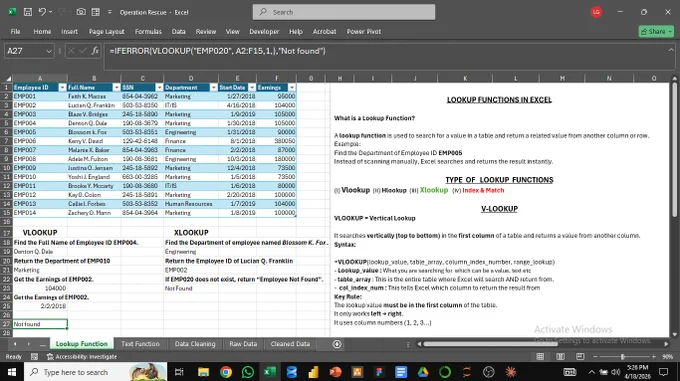
Task: Open the Undo history dropdown arrow
Action: [x=51, y=12]
